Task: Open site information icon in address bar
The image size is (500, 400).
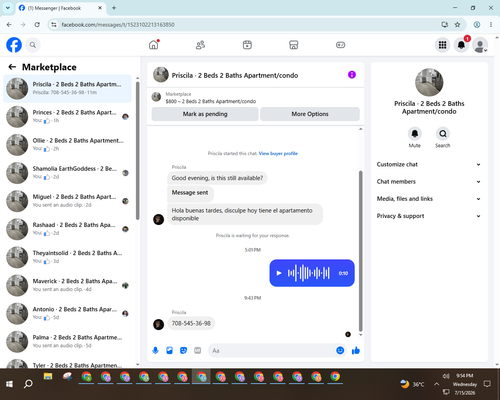Action: (54, 25)
